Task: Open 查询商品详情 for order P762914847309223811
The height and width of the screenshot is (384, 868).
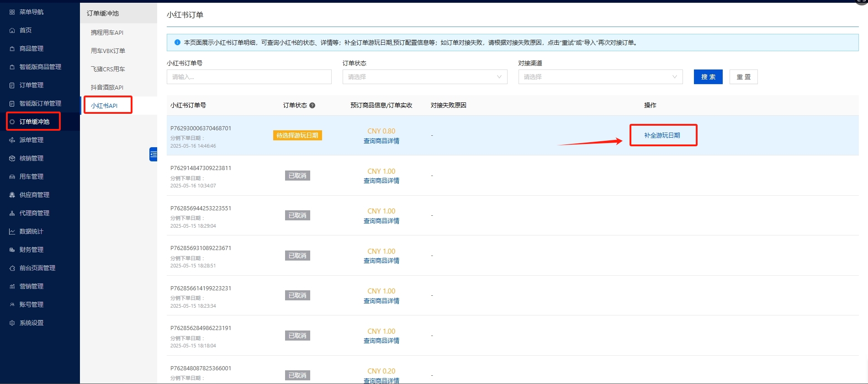Action: pyautogui.click(x=381, y=181)
